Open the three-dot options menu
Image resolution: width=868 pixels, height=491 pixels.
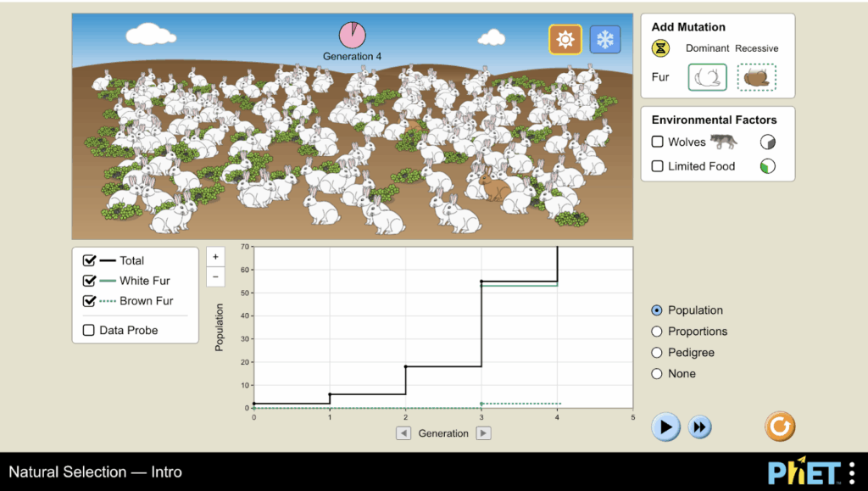click(852, 473)
